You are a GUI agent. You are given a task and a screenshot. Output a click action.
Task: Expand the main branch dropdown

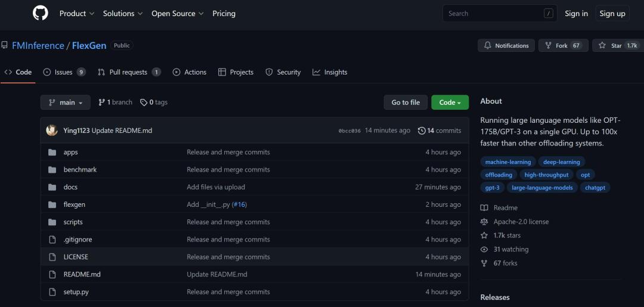tap(66, 103)
